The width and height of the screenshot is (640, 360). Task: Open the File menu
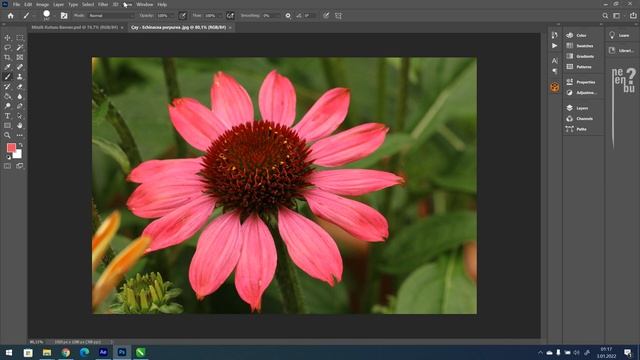coord(16,4)
